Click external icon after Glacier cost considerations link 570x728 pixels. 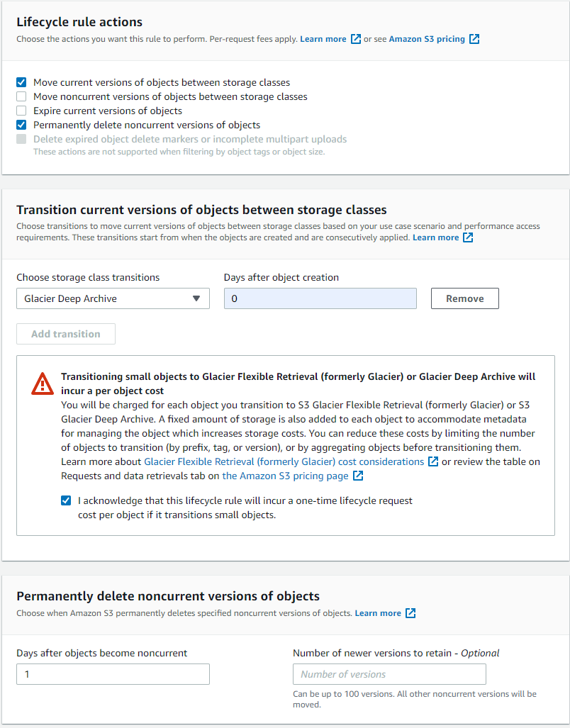click(x=433, y=461)
